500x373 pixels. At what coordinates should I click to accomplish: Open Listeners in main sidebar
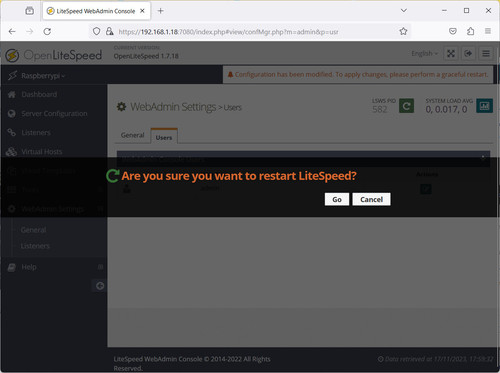tap(36, 133)
